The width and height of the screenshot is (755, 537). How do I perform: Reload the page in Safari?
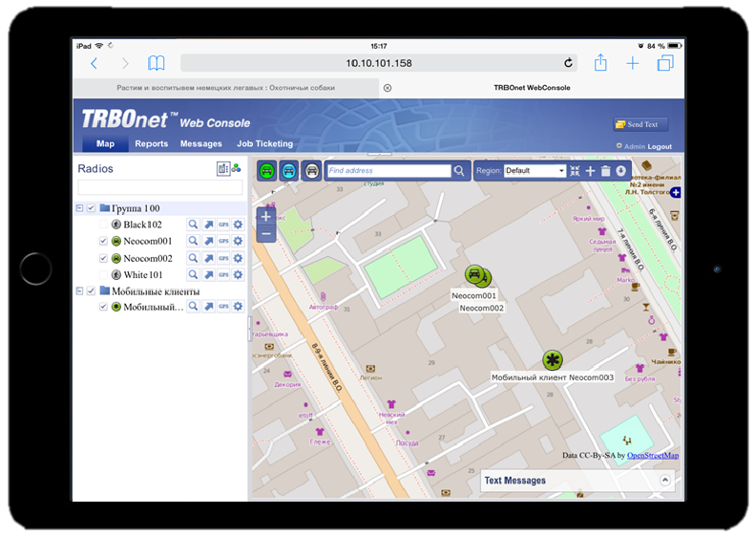(x=568, y=63)
